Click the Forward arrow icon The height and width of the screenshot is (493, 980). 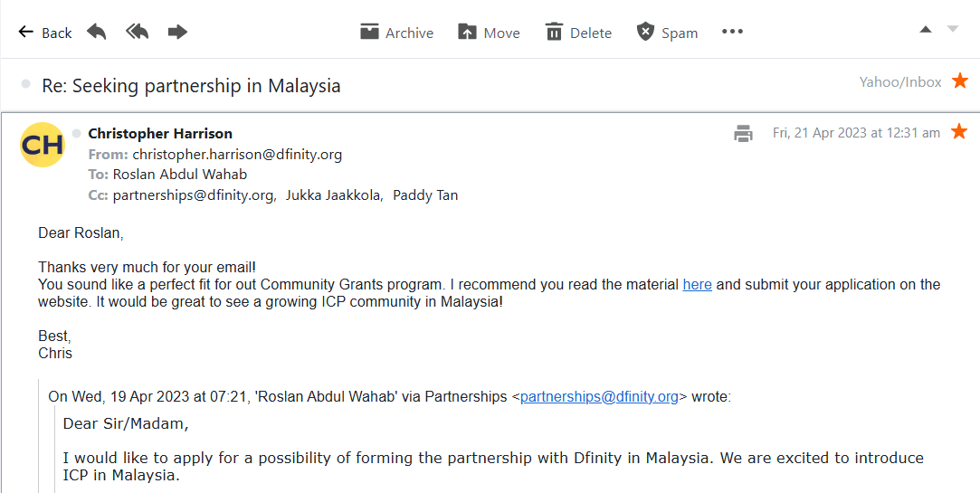[177, 32]
